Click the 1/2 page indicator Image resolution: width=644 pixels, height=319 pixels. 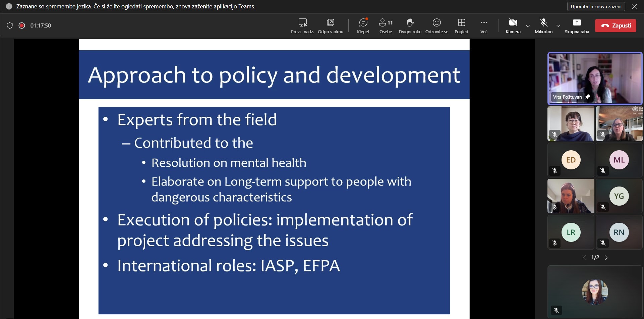[x=595, y=258]
